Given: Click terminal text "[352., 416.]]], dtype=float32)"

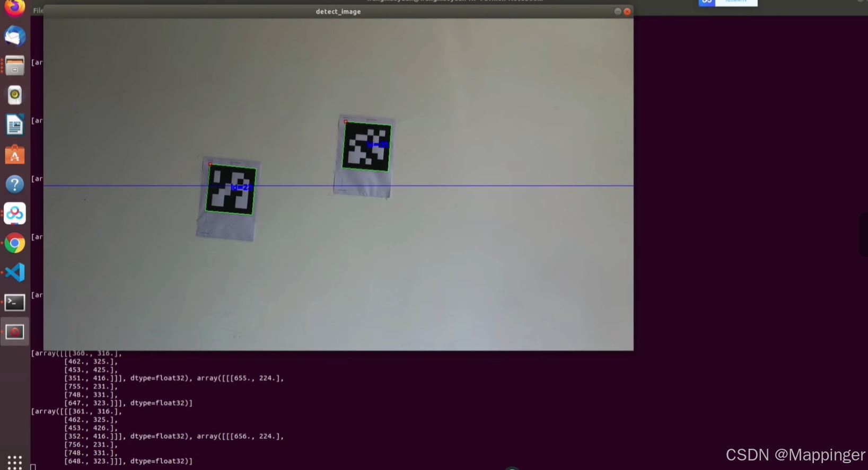Looking at the screenshot, I should pos(126,437).
